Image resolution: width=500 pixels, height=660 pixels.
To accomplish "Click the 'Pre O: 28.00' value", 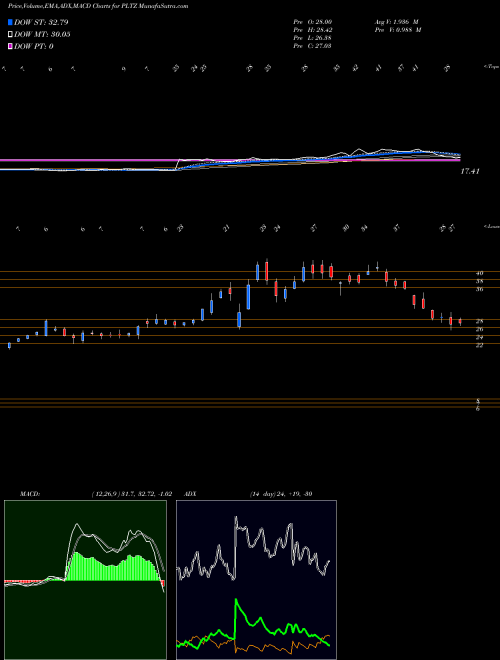I will click(313, 22).
